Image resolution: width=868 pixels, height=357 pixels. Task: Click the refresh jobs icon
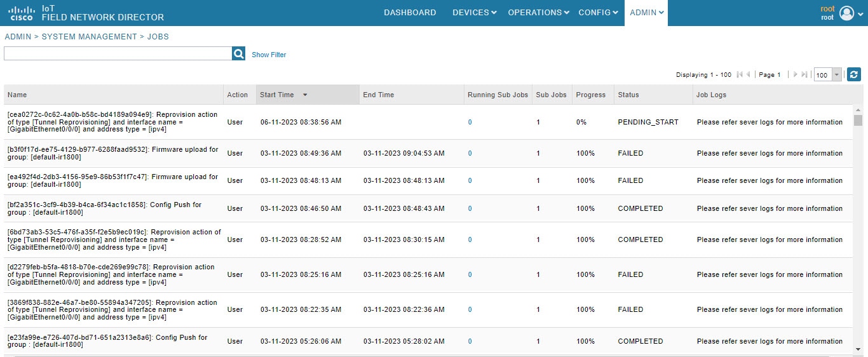(x=854, y=74)
